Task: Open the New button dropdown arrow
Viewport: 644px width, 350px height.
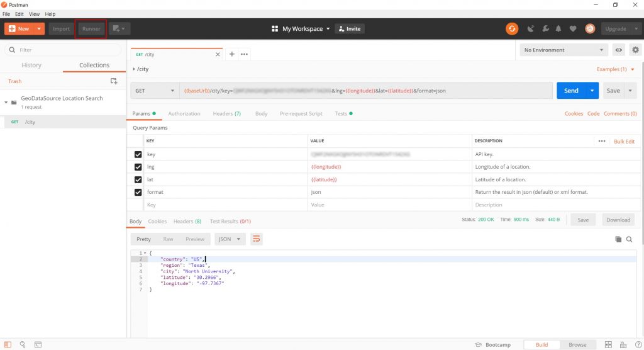Action: tap(39, 29)
